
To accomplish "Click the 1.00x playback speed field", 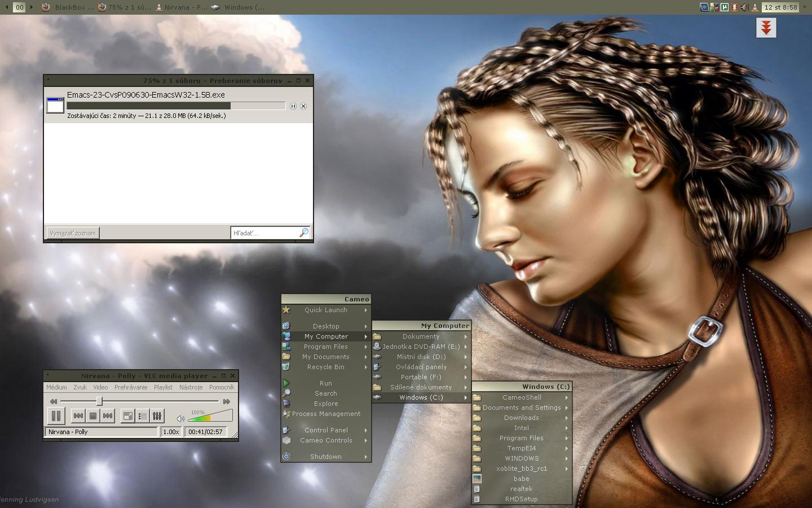I will (x=171, y=432).
